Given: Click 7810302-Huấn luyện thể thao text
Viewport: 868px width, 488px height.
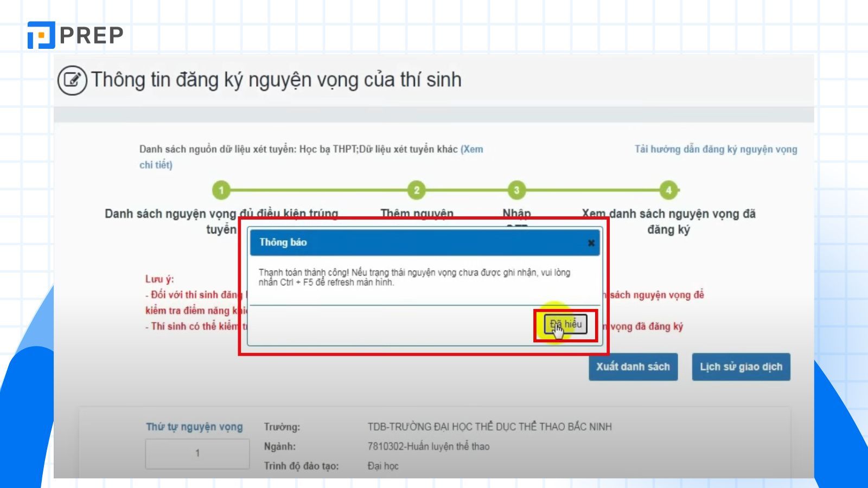Looking at the screenshot, I should [x=429, y=446].
